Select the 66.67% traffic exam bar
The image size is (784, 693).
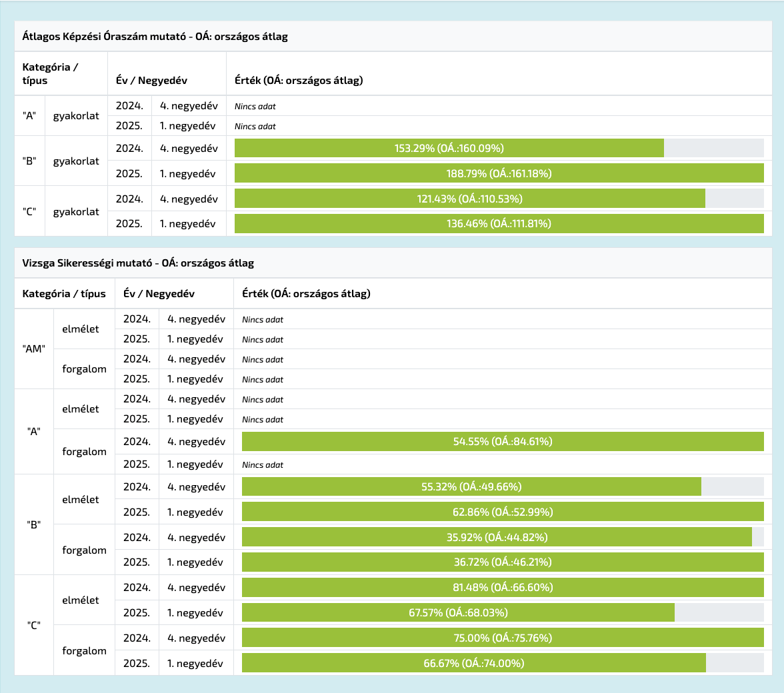click(473, 664)
